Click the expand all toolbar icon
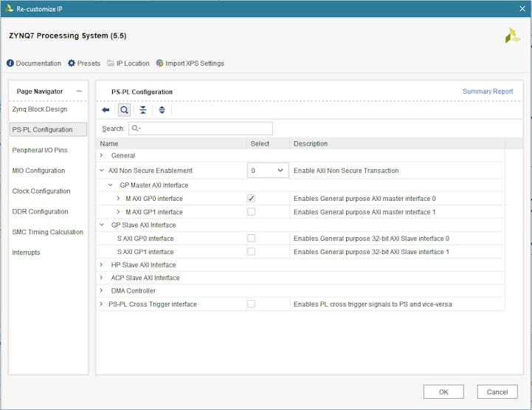 (162, 110)
